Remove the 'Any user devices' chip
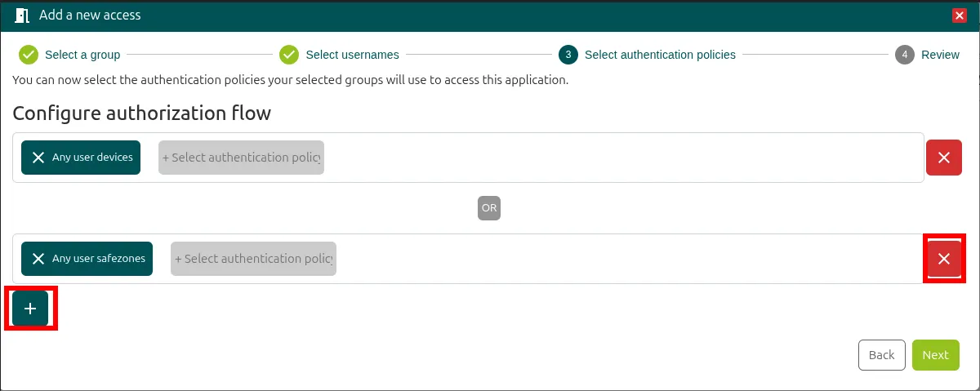The image size is (980, 391). pyautogui.click(x=38, y=158)
